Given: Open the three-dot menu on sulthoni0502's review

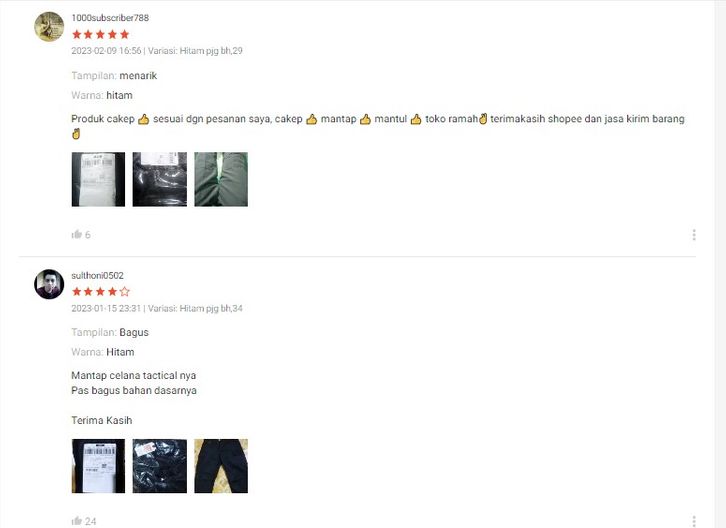Looking at the screenshot, I should (x=694, y=521).
